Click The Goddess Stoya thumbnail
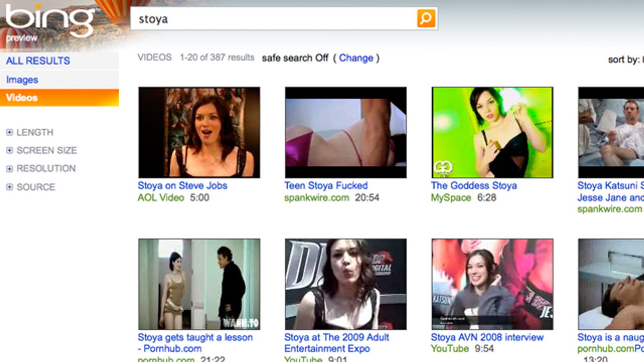 pyautogui.click(x=492, y=132)
